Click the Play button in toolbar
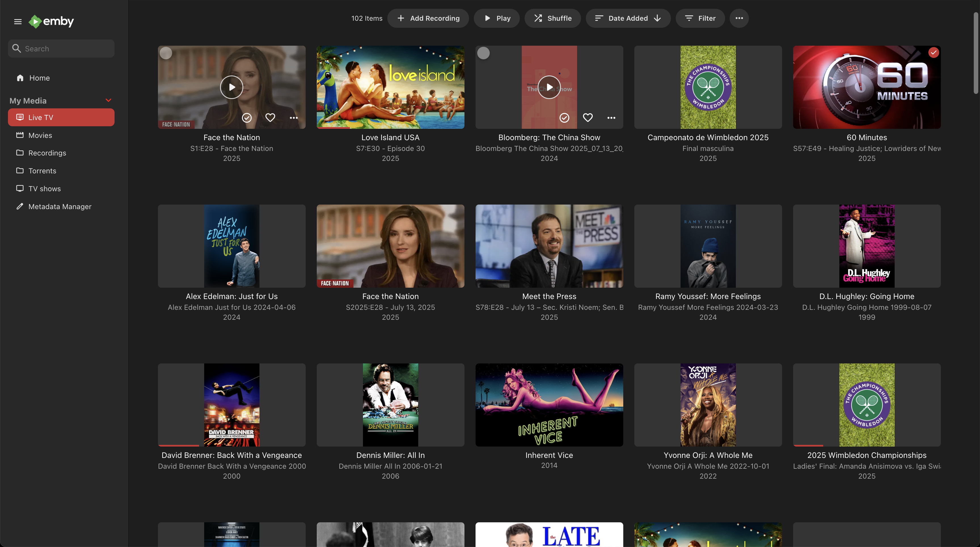Screen dimensions: 980x547 (x=497, y=18)
